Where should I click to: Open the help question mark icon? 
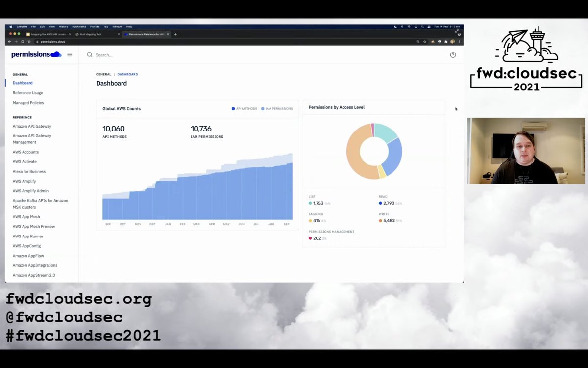click(x=453, y=55)
